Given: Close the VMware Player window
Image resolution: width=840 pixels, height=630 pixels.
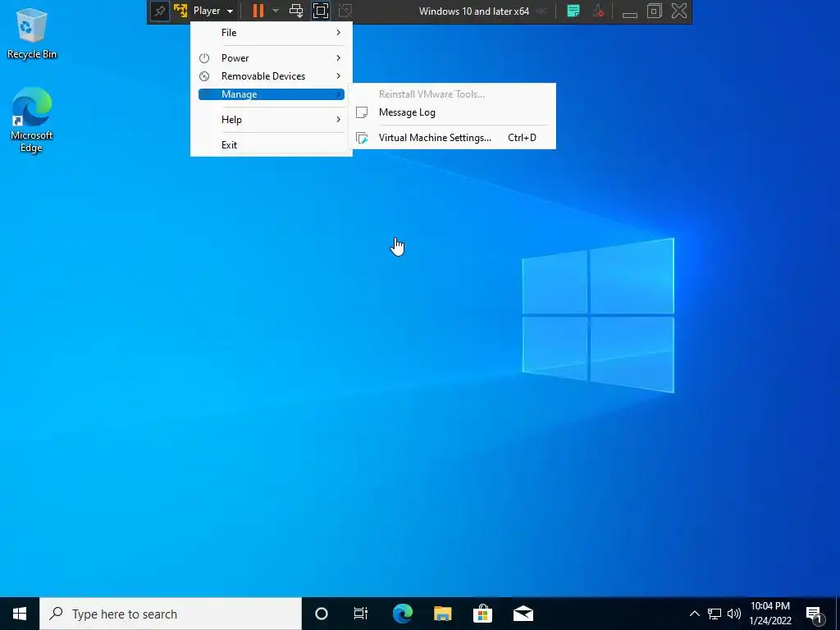Looking at the screenshot, I should click(x=678, y=11).
